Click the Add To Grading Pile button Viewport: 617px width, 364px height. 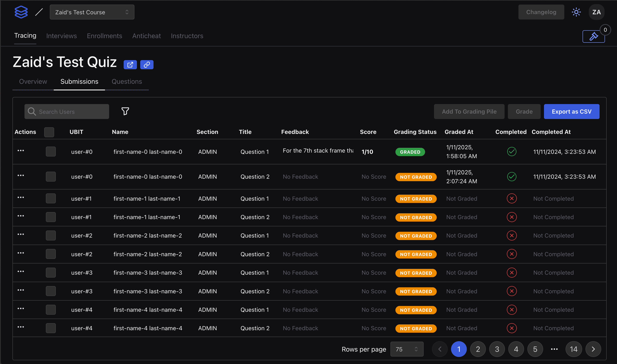pos(469,112)
